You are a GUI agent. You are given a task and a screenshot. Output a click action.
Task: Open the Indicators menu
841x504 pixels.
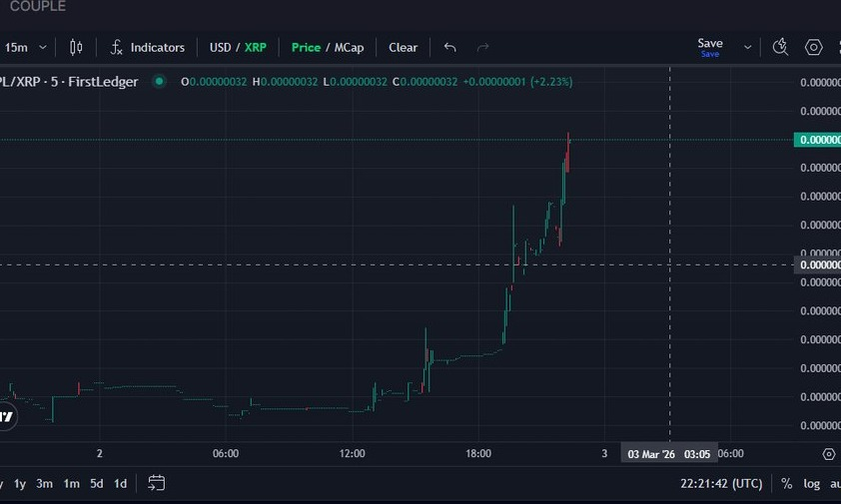point(148,48)
